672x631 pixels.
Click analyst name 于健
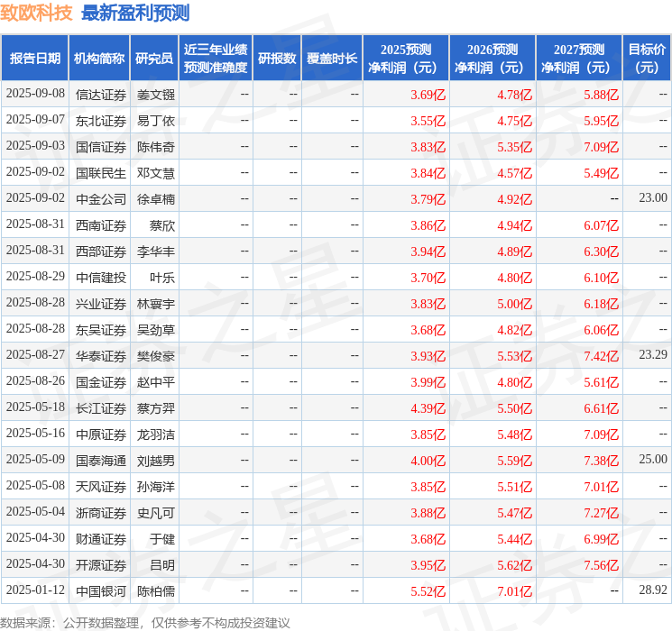coord(162,539)
